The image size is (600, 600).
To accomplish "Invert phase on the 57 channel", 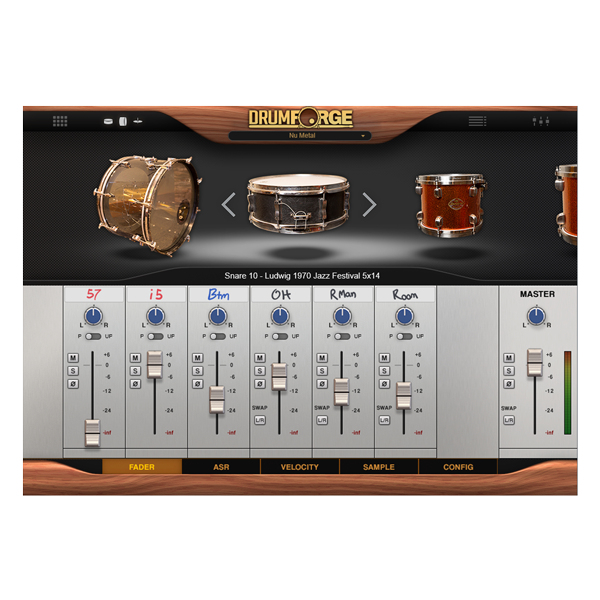I will tap(73, 384).
